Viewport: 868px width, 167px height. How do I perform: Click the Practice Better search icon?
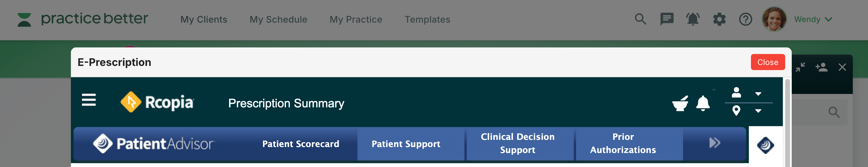[x=640, y=19]
